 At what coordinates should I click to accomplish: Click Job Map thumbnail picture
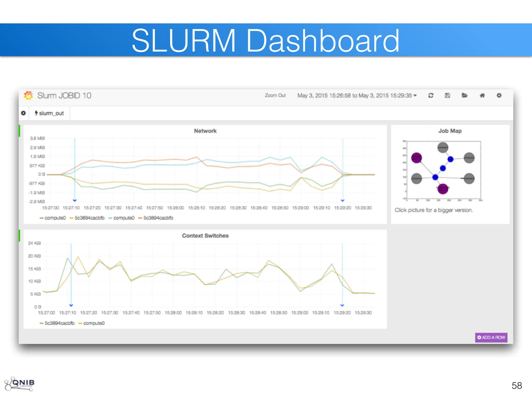pos(443,170)
